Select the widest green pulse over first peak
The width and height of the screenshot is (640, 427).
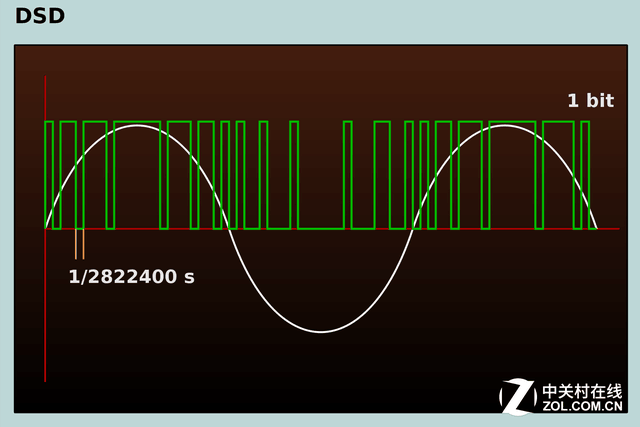(138, 123)
